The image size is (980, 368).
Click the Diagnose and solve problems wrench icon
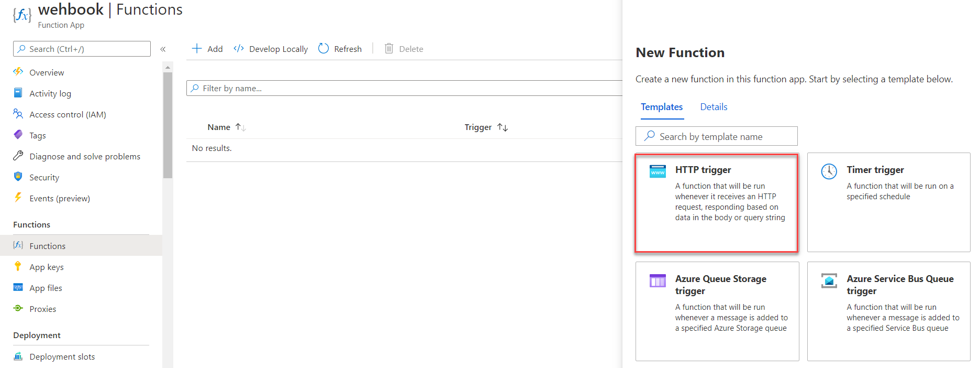[x=18, y=156]
